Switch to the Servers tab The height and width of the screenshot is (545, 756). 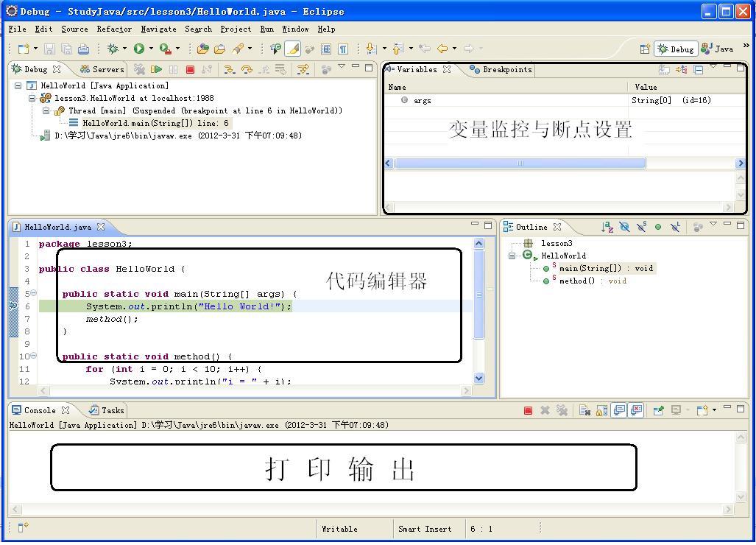(102, 69)
